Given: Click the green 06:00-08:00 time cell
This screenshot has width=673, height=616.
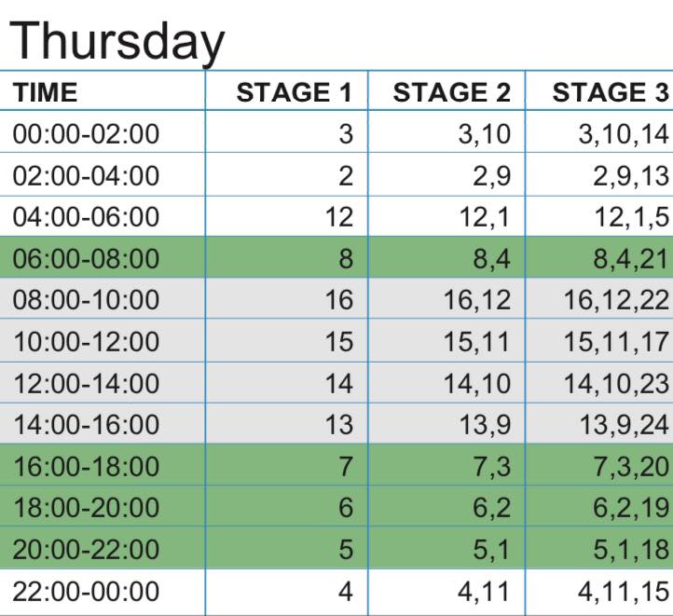Looking at the screenshot, I should [103, 257].
